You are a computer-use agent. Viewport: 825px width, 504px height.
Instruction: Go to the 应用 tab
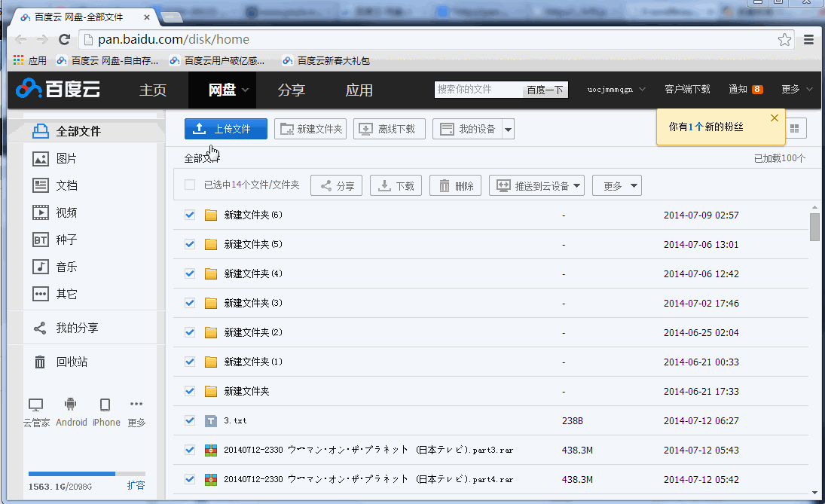359,90
